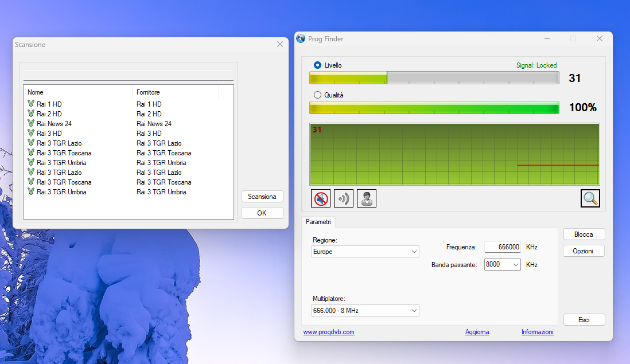
Task: Minimize the Prog Finder window
Action: click(547, 38)
